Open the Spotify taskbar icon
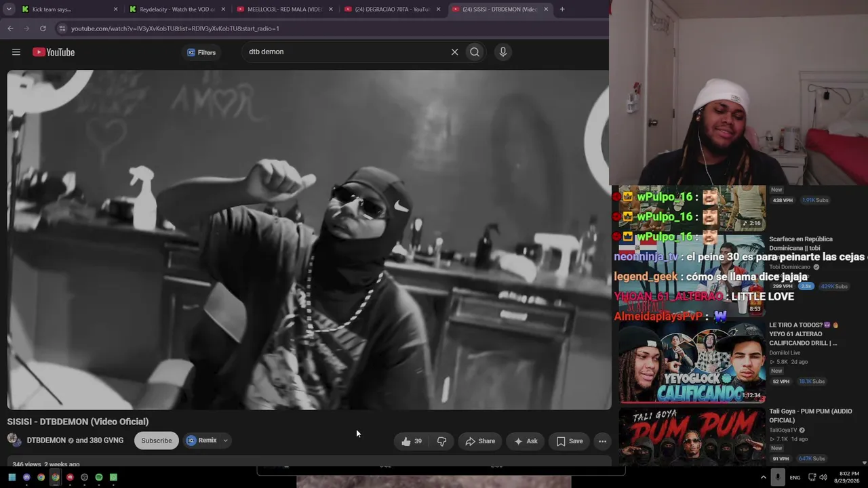 coord(99,477)
